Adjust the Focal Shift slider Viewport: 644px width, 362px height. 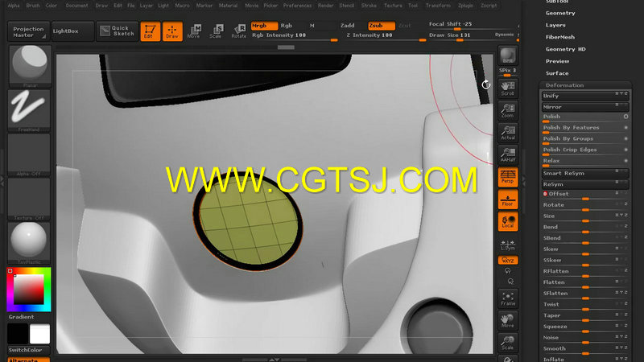(x=473, y=25)
